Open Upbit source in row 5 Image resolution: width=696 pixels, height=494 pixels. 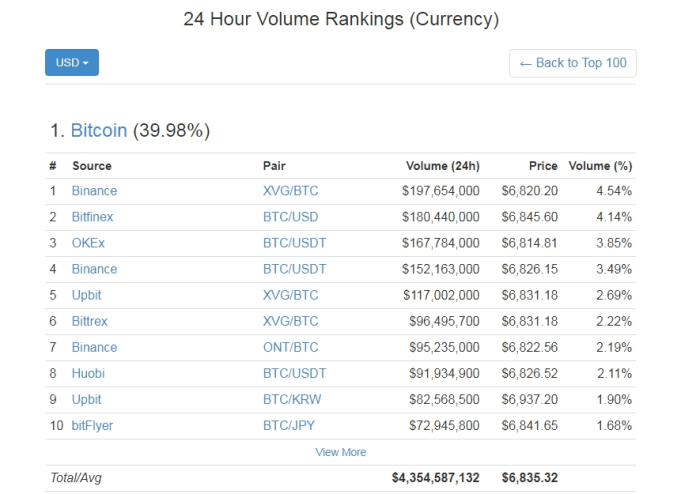click(x=87, y=295)
